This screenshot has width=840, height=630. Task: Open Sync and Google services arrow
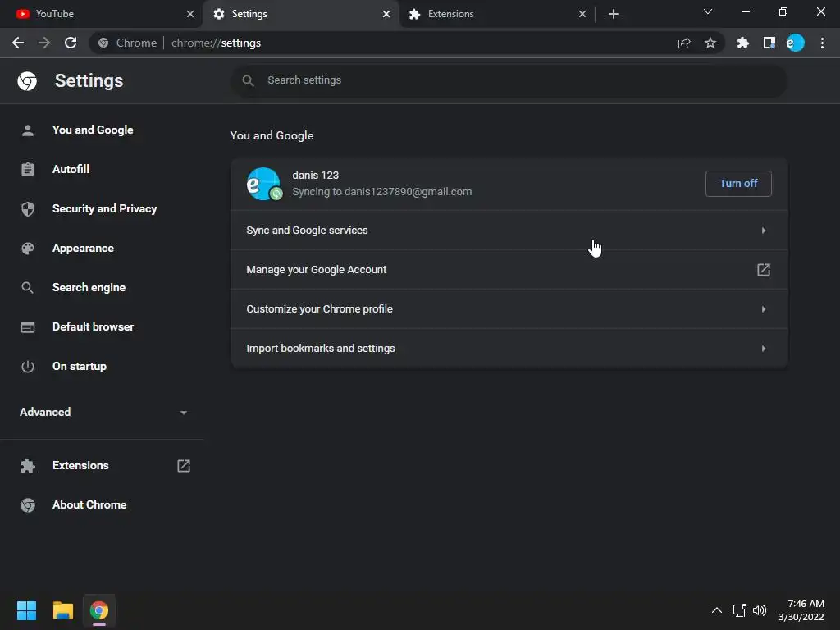click(x=764, y=231)
